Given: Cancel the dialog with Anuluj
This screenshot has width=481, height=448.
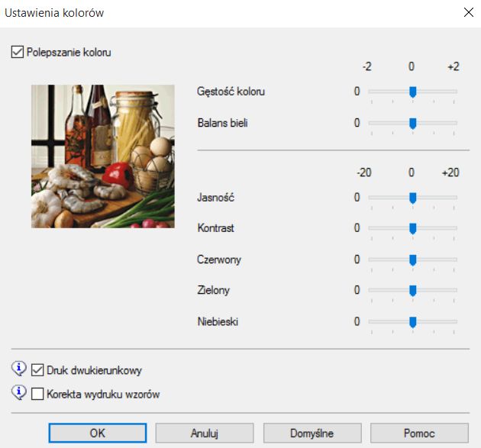Looking at the screenshot, I should pos(205,433).
